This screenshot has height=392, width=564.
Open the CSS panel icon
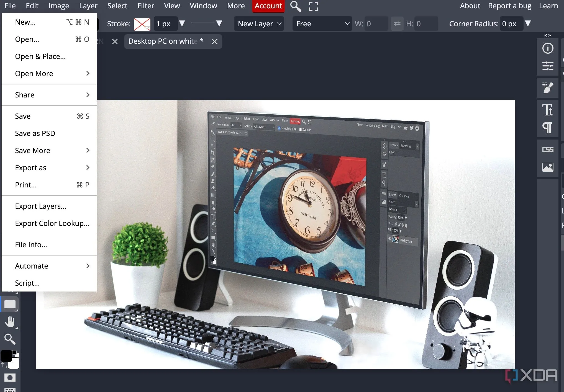(x=548, y=149)
